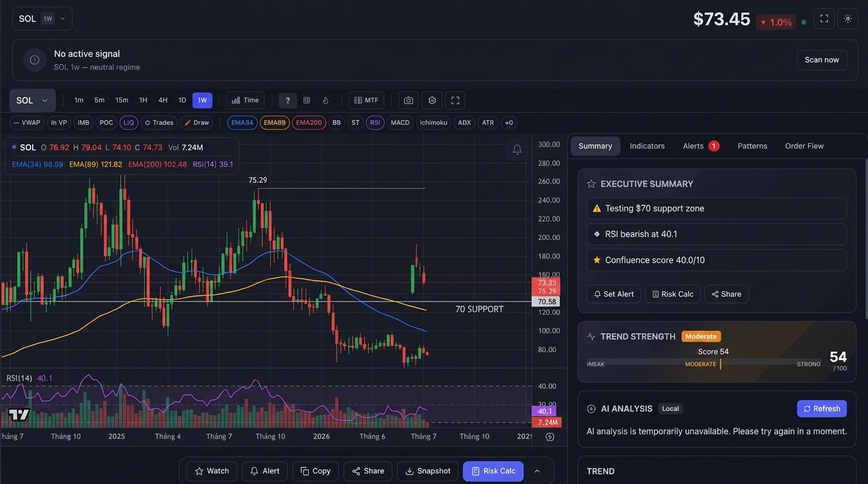The image size is (868, 484).
Task: Toggle the EMA89 indicator chip
Action: [x=274, y=123]
